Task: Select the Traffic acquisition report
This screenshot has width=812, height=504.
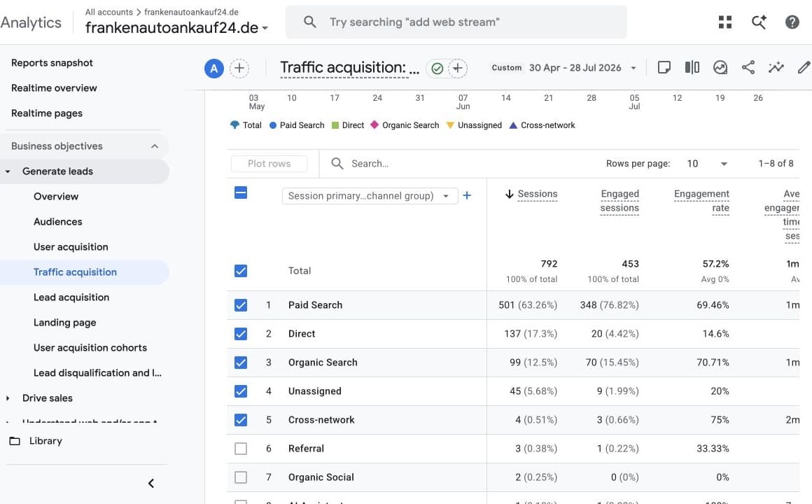Action: pyautogui.click(x=75, y=272)
